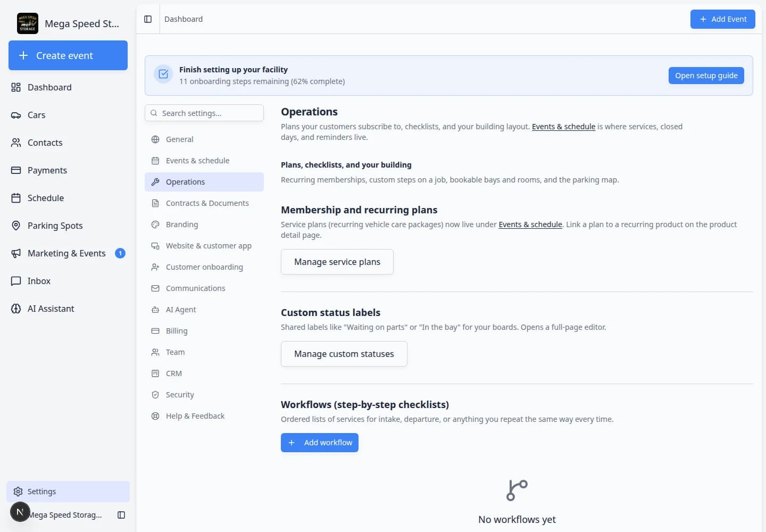Open Team settings section
The width and height of the screenshot is (766, 532).
[204, 352]
